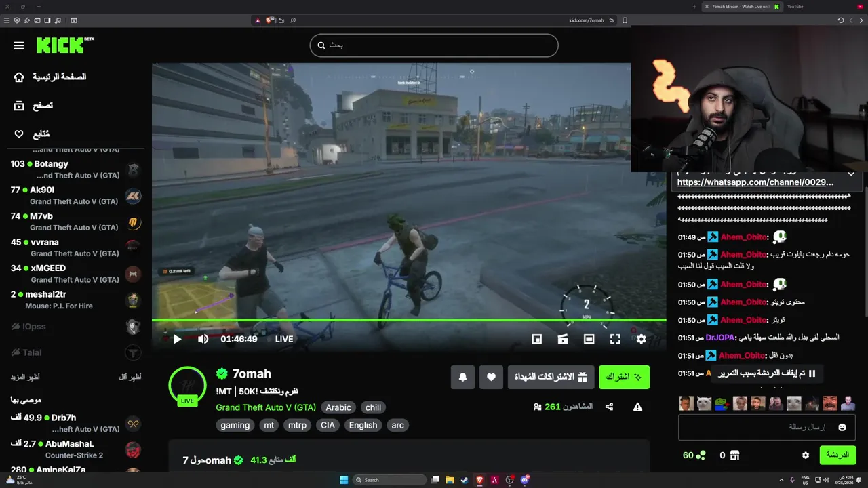
Task: Collapse pinned message chevron in chat
Action: click(851, 174)
